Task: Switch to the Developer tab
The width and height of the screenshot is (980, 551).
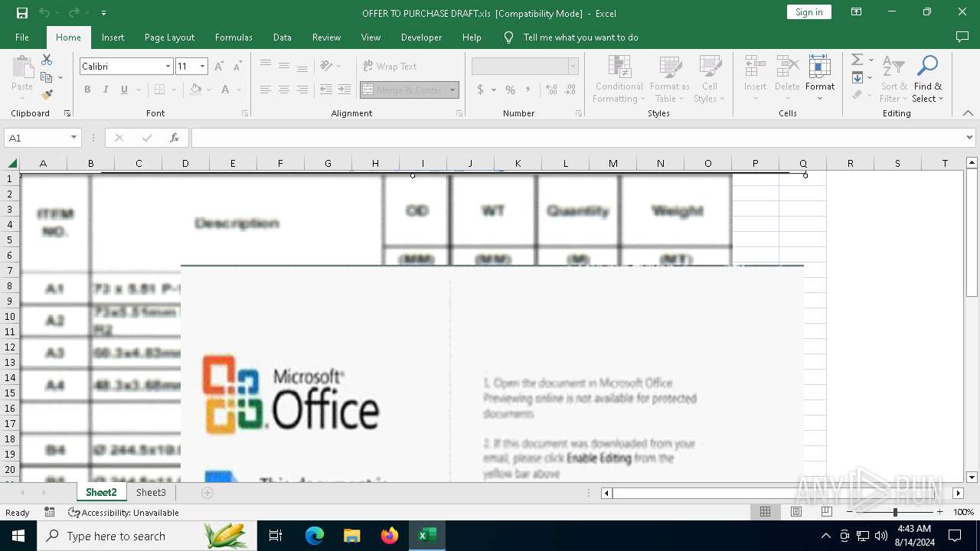Action: [421, 37]
